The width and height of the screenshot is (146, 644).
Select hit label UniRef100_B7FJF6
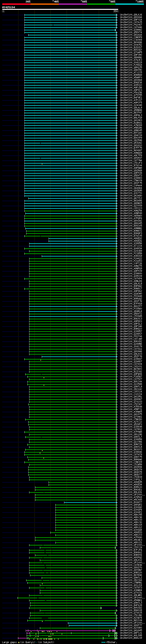(x=131, y=550)
